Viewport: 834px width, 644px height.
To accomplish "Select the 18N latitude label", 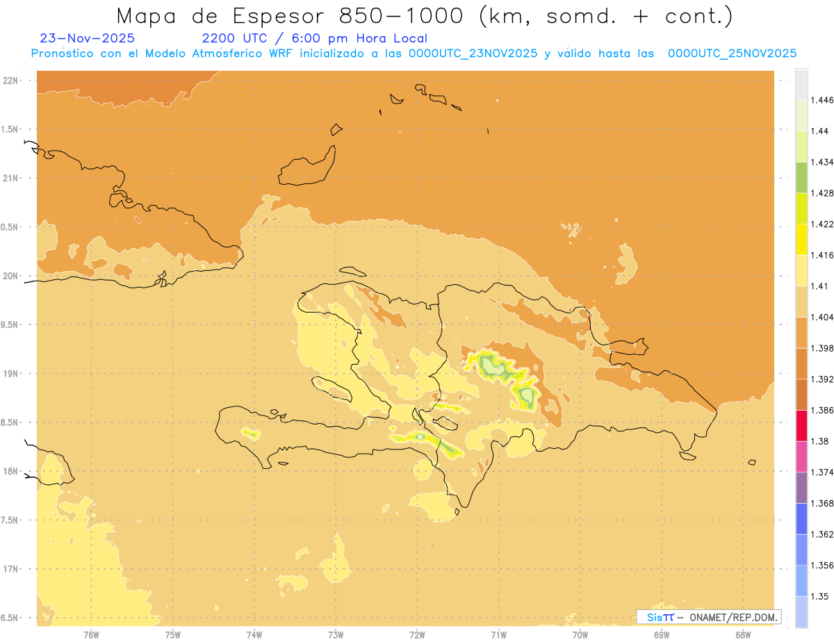I will click(10, 472).
